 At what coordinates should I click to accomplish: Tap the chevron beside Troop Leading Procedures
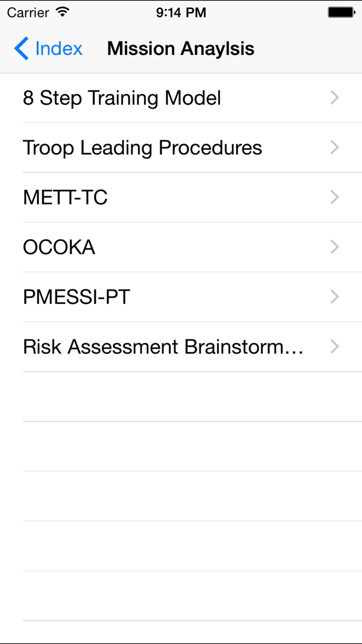(335, 147)
